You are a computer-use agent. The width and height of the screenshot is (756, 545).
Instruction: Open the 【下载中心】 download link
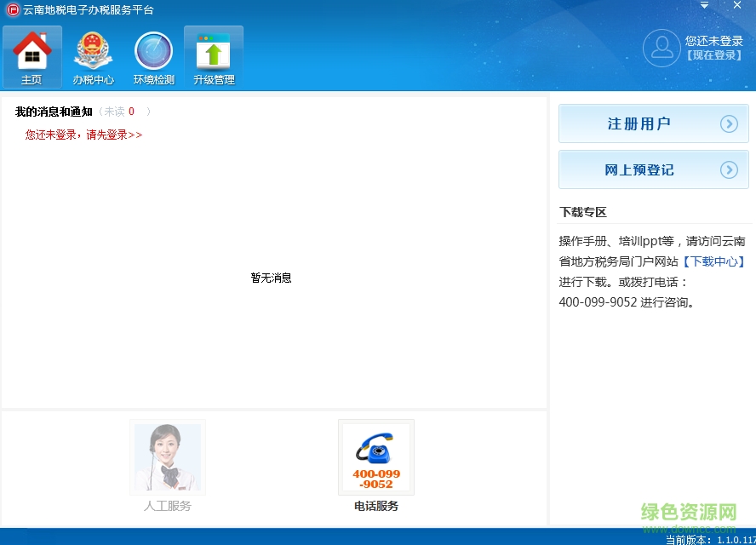coord(713,261)
